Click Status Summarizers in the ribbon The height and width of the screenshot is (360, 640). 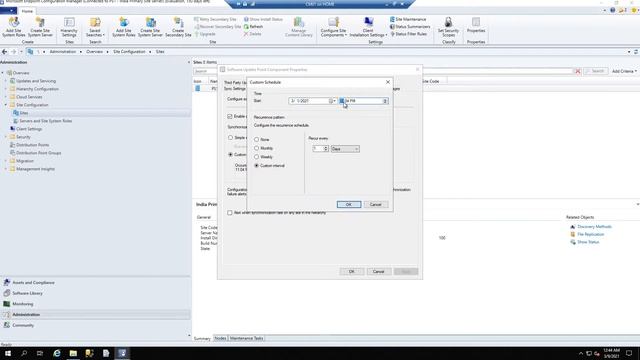410,27
